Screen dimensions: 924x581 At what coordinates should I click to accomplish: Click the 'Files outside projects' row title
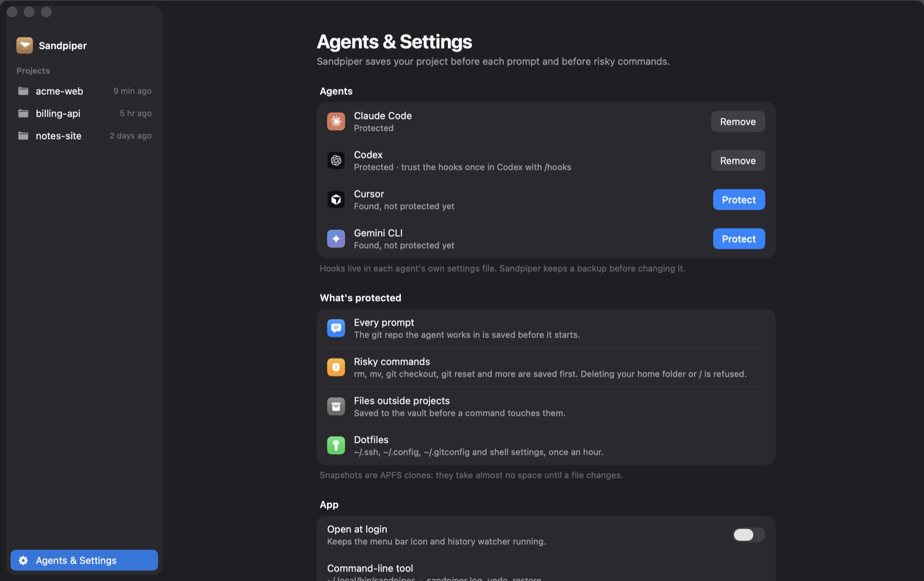[x=402, y=400]
